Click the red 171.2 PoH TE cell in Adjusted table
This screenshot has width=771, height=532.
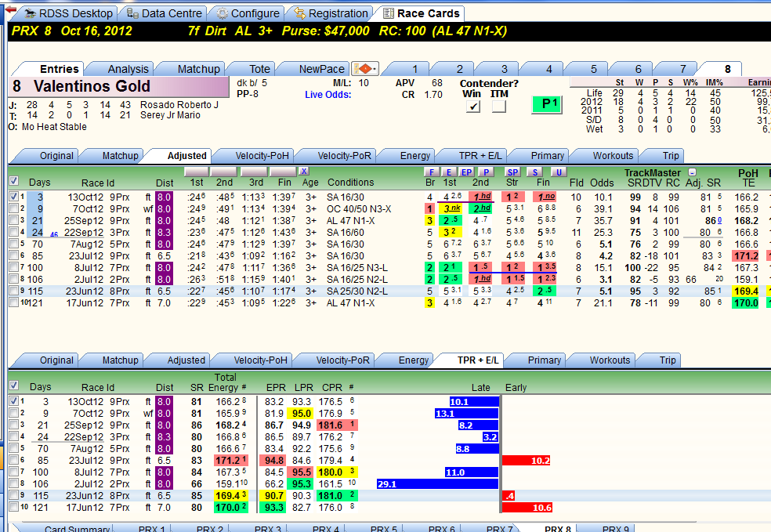[747, 256]
